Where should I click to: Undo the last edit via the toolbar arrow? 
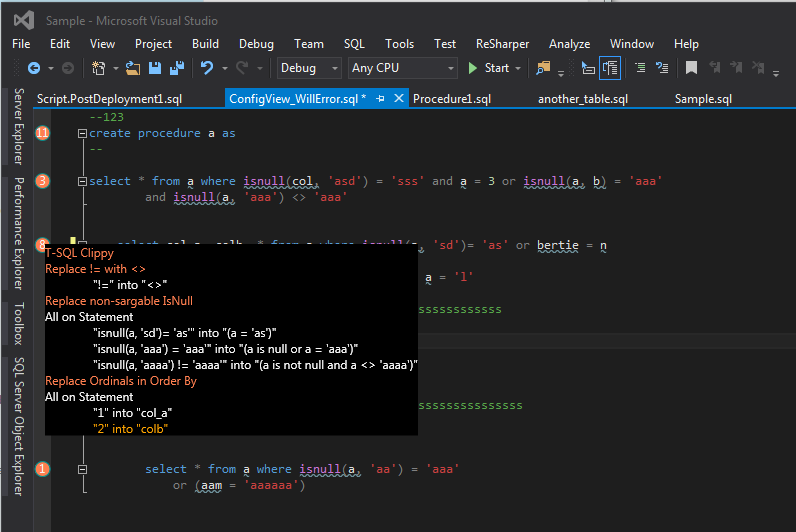[x=206, y=68]
